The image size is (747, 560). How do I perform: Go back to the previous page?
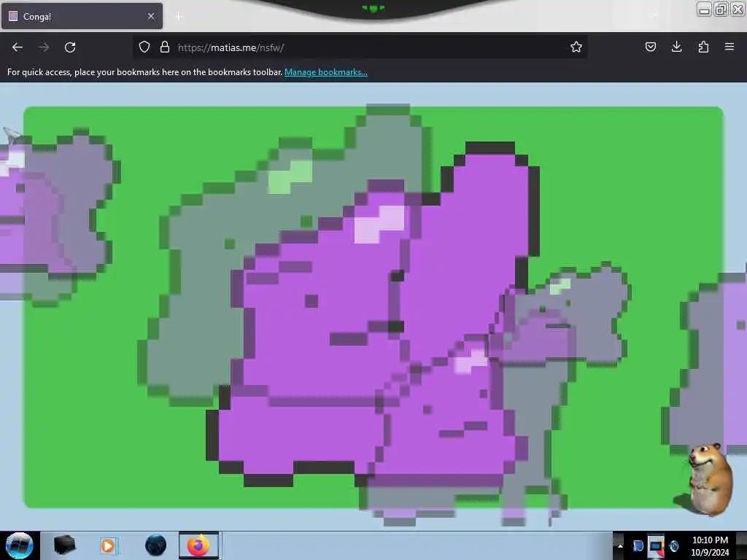18,47
